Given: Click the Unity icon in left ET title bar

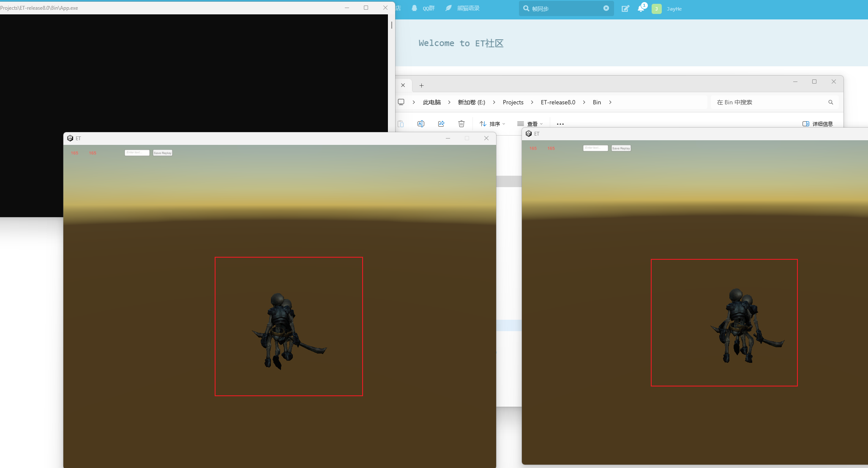Looking at the screenshot, I should click(x=70, y=138).
